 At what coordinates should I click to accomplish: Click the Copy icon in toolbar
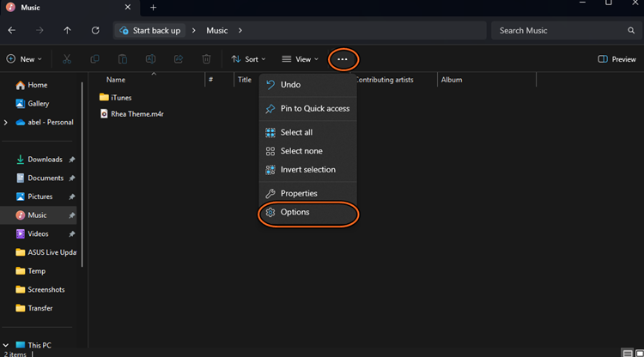pyautogui.click(x=94, y=59)
